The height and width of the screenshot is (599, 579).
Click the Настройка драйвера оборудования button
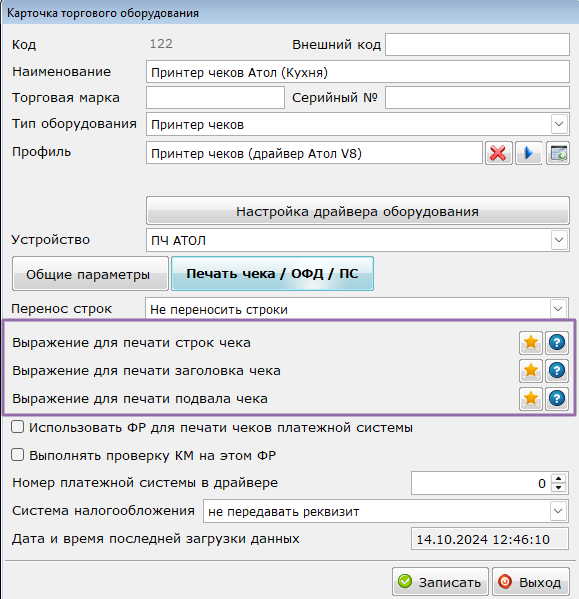point(357,211)
